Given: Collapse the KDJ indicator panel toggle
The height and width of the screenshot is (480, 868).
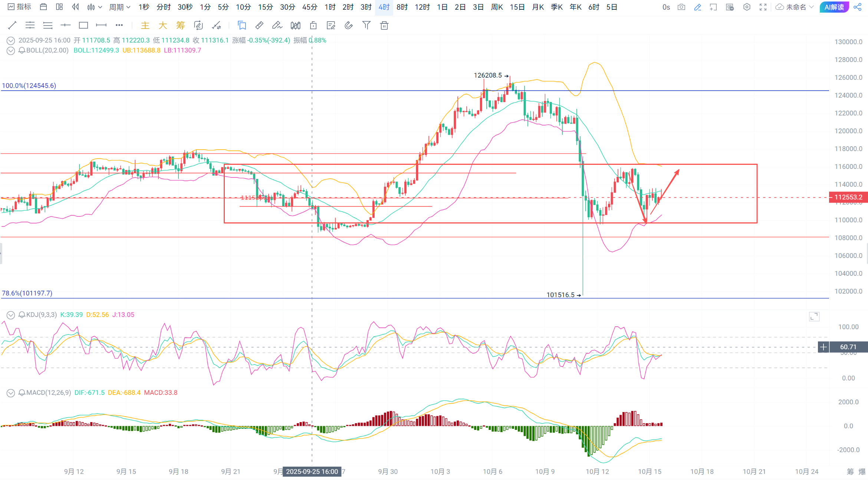Looking at the screenshot, I should [x=11, y=315].
